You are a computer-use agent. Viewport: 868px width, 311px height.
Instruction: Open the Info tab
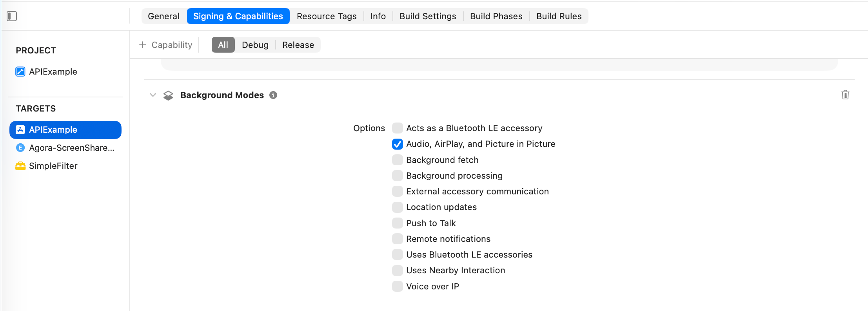(378, 16)
